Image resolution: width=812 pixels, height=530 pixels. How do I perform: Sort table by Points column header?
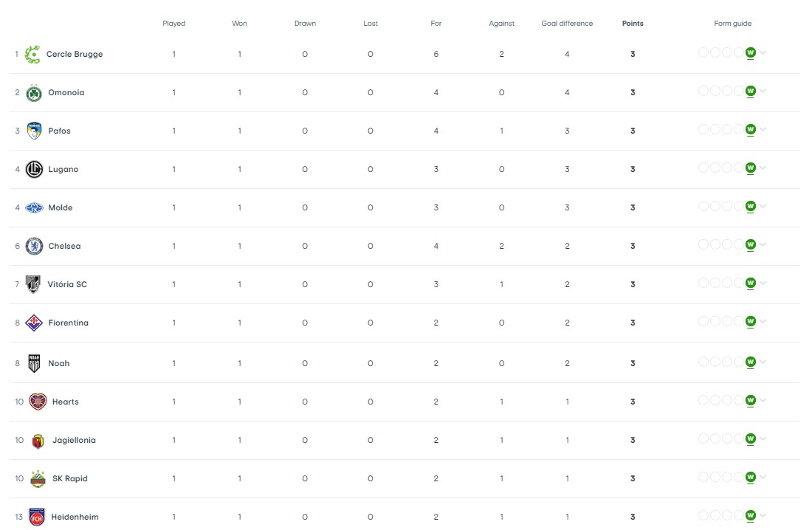coord(633,24)
